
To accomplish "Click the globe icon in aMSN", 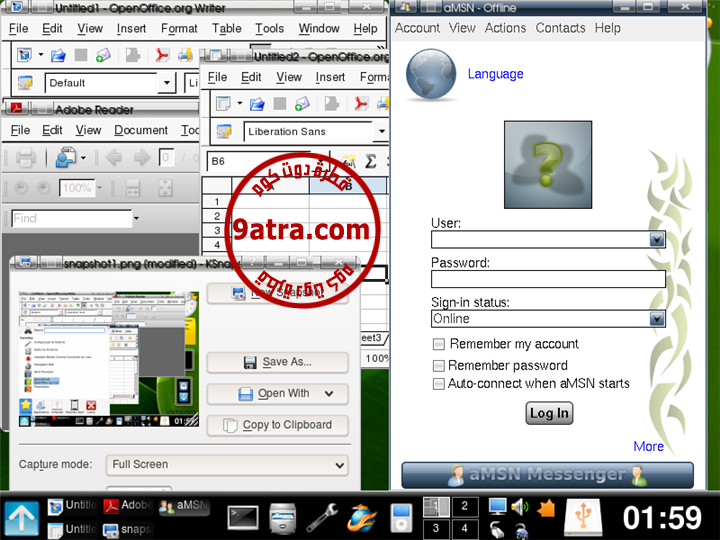I will (x=431, y=74).
